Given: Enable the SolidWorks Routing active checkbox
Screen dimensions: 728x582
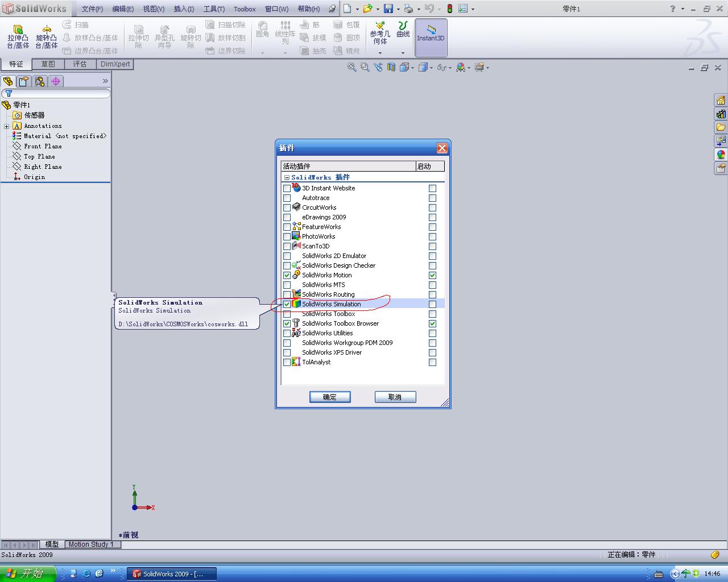Looking at the screenshot, I should coord(287,294).
